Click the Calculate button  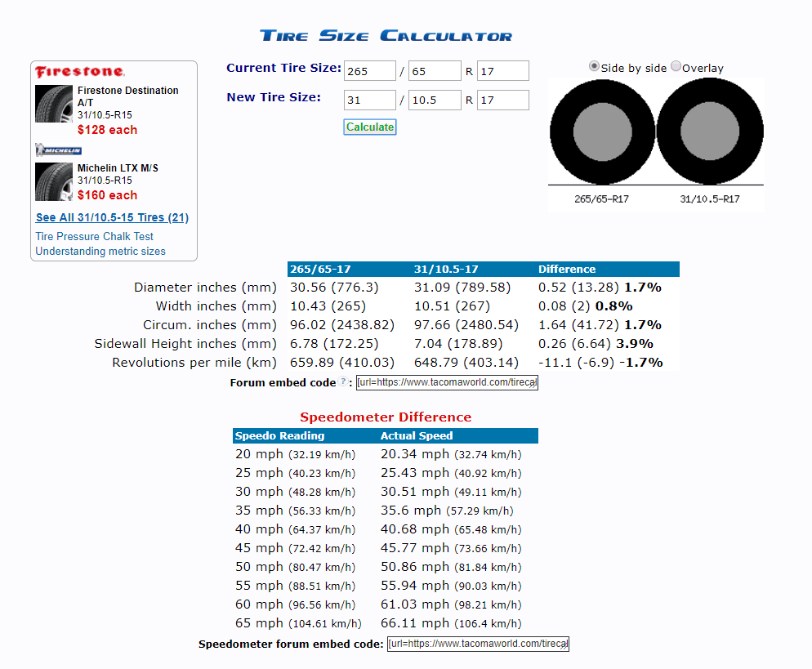click(370, 127)
